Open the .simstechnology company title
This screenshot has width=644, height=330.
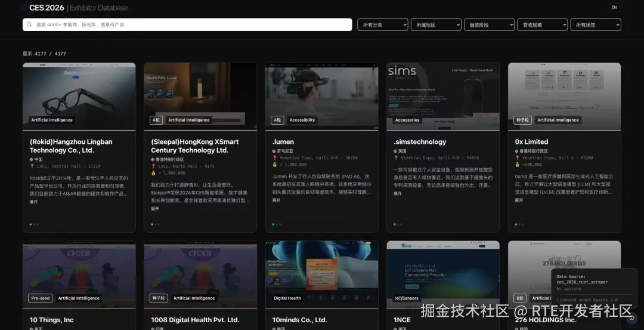(x=420, y=142)
